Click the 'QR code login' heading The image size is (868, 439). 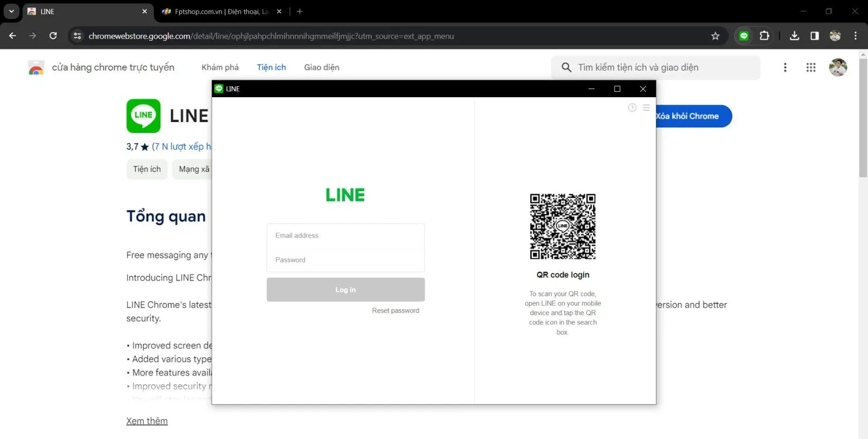pos(563,275)
